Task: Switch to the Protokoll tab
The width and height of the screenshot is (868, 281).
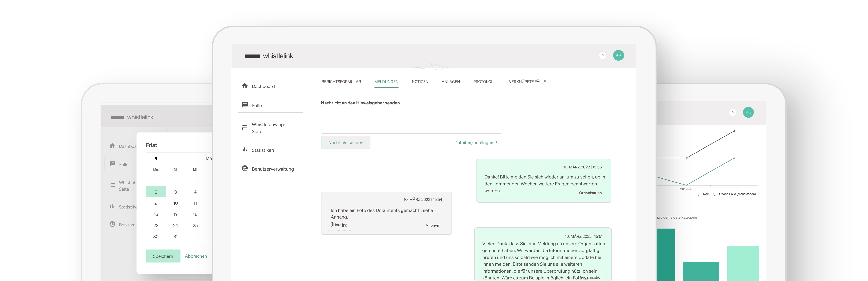Action: point(484,82)
